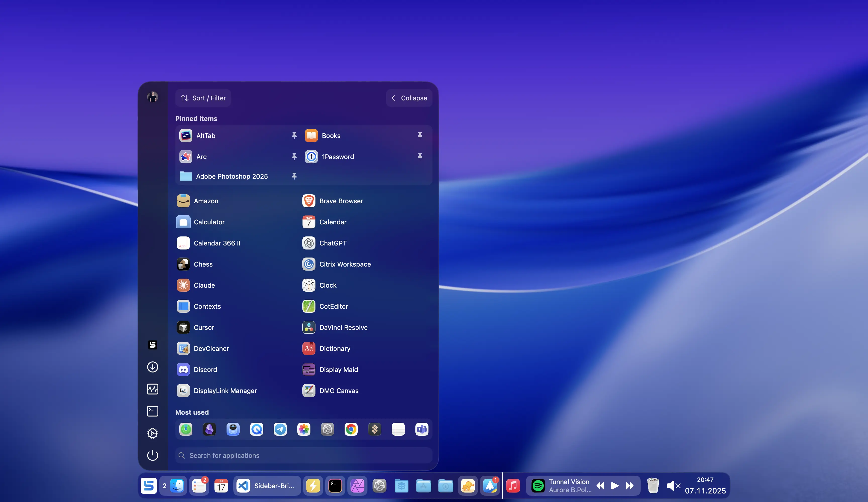Screen dimensions: 868x502
Task: Open Affinity Photo from the Dock
Action: [358, 486]
